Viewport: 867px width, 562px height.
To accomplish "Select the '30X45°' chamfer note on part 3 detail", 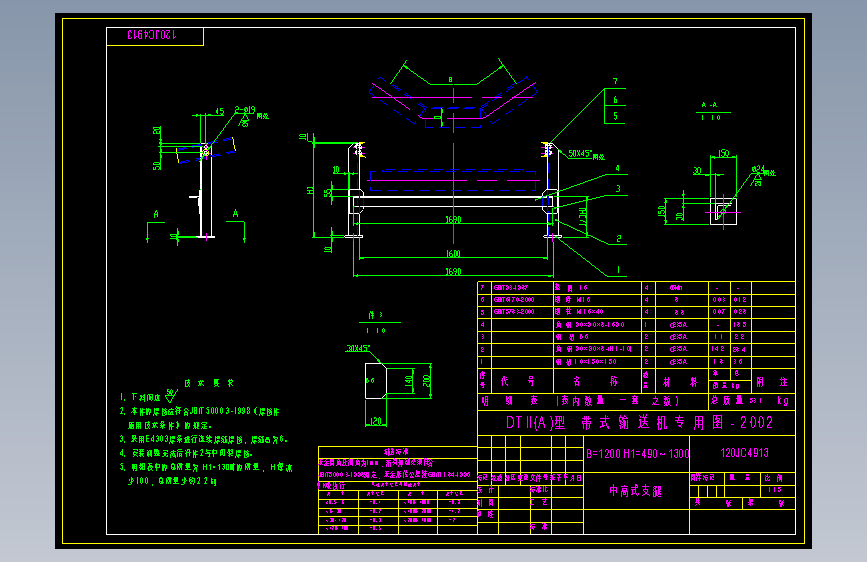I will [358, 348].
